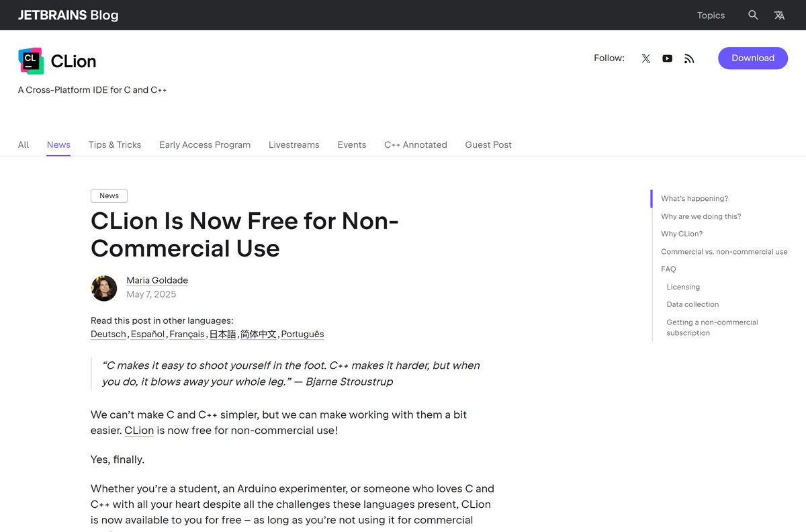The height and width of the screenshot is (532, 806).
Task: Jump to Why are we doing this?
Action: 701,216
